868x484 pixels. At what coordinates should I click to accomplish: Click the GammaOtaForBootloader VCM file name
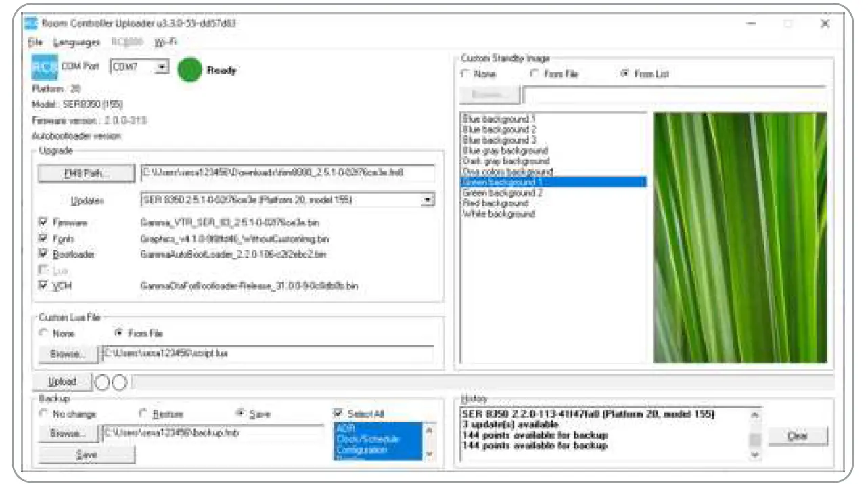(248, 286)
